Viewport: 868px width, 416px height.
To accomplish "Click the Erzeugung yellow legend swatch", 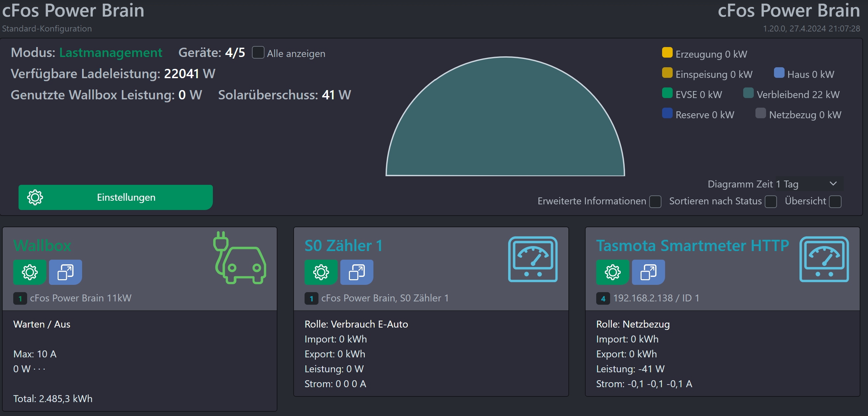I will click(x=667, y=53).
